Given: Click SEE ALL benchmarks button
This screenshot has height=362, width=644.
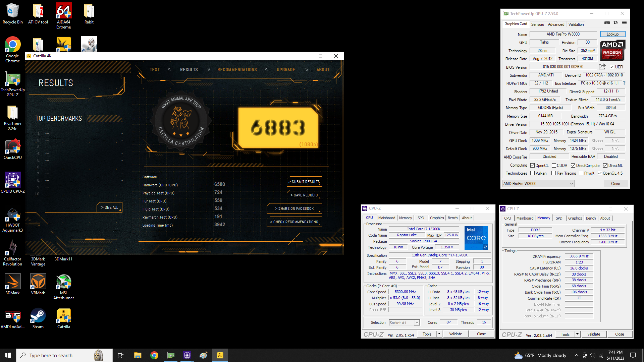Looking at the screenshot, I should click(109, 207).
